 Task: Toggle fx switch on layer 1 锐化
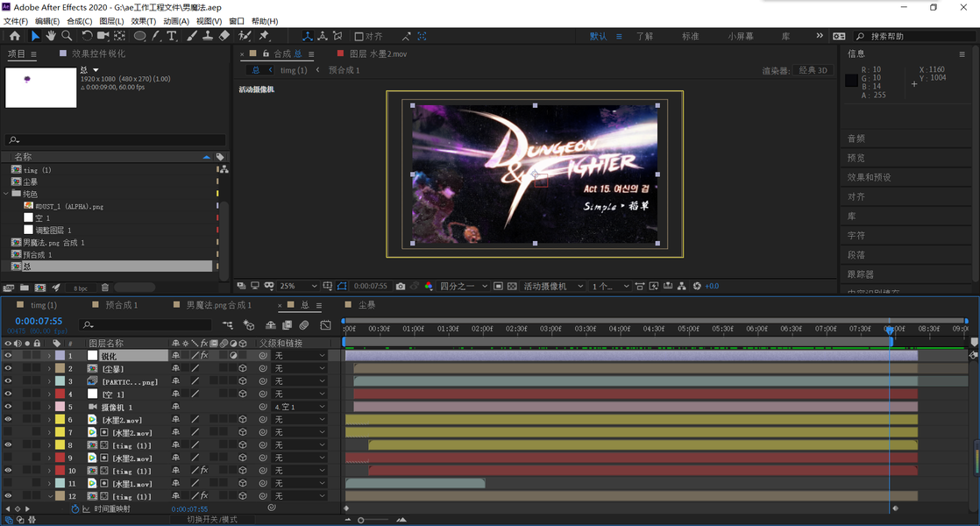click(204, 355)
